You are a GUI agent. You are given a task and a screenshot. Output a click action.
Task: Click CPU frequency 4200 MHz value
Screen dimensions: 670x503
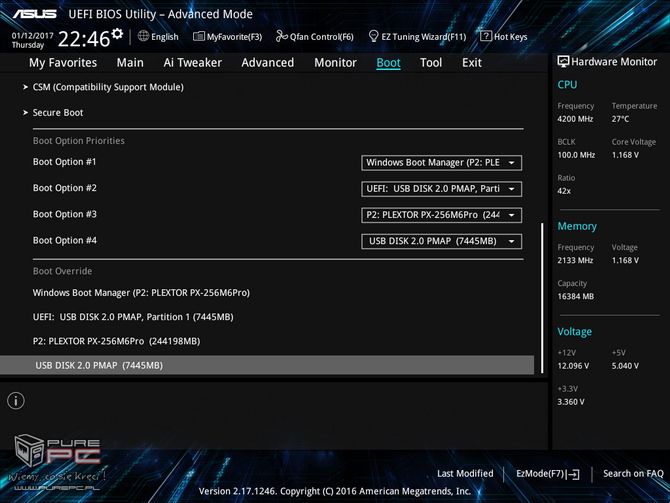(575, 119)
